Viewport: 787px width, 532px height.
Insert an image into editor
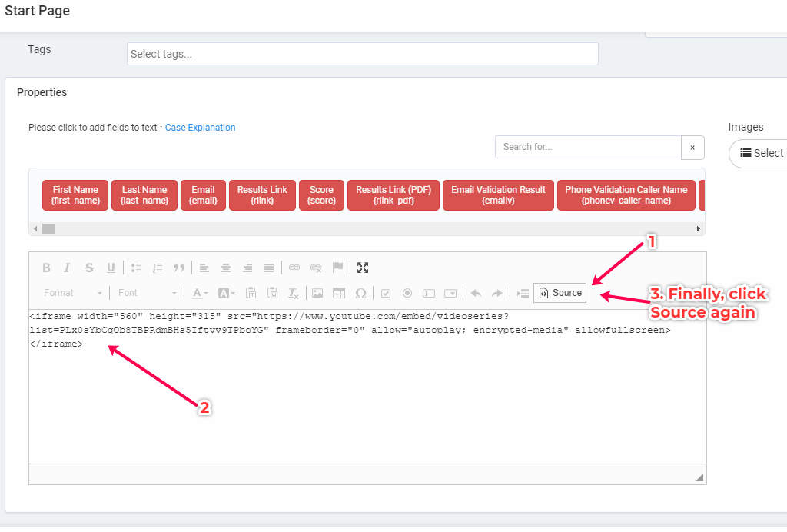click(317, 293)
